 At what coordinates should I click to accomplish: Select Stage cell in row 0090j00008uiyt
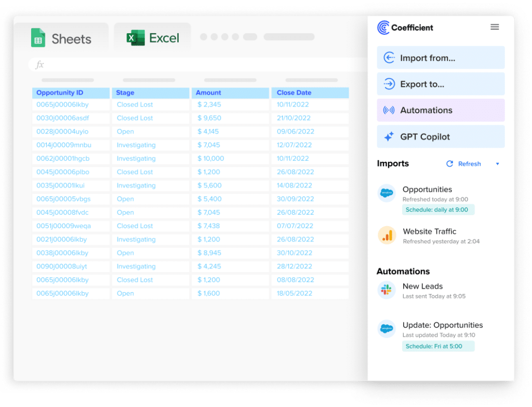151,267
